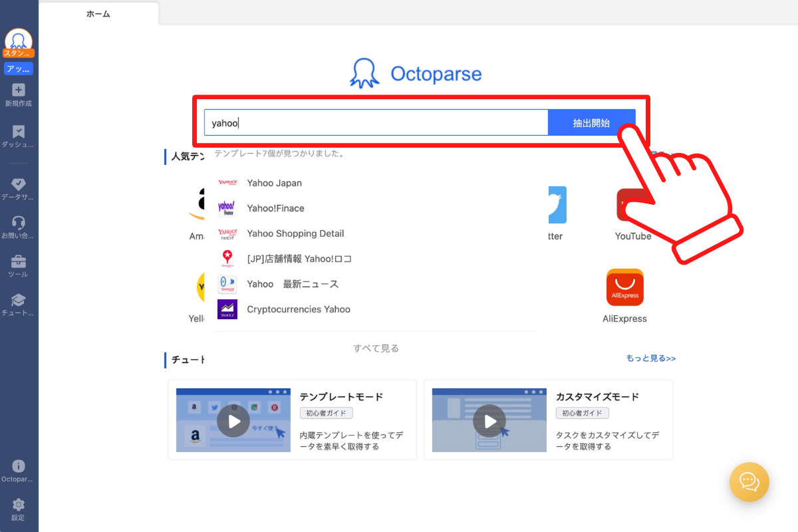Viewport: 798px width, 532px height.
Task: Play the テンプレートモード tutorial video
Action: click(x=233, y=420)
